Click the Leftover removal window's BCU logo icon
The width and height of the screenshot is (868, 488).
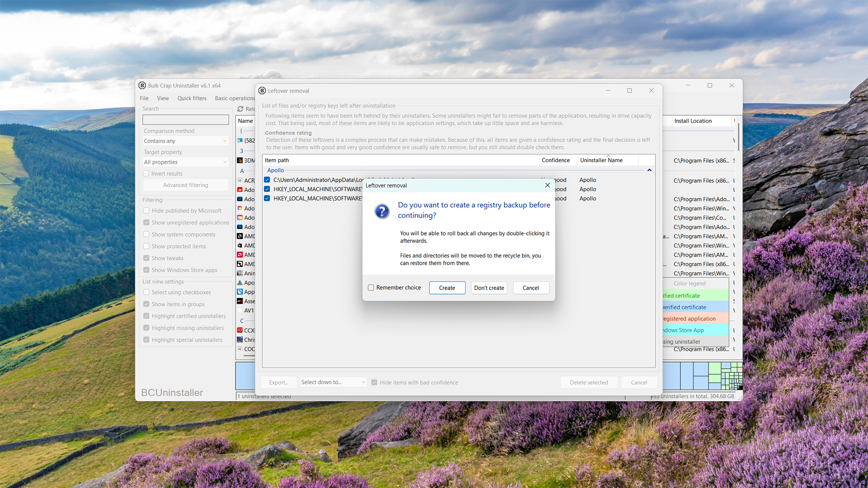262,91
